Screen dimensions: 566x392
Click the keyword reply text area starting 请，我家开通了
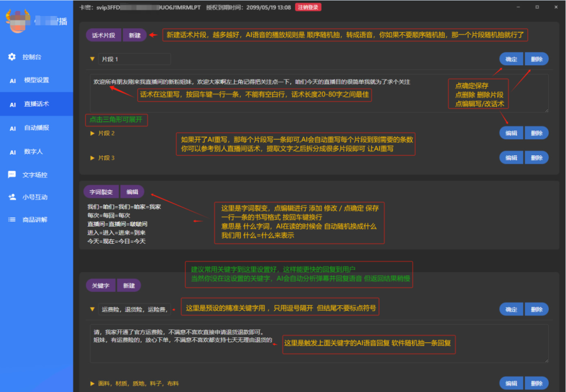click(x=319, y=343)
